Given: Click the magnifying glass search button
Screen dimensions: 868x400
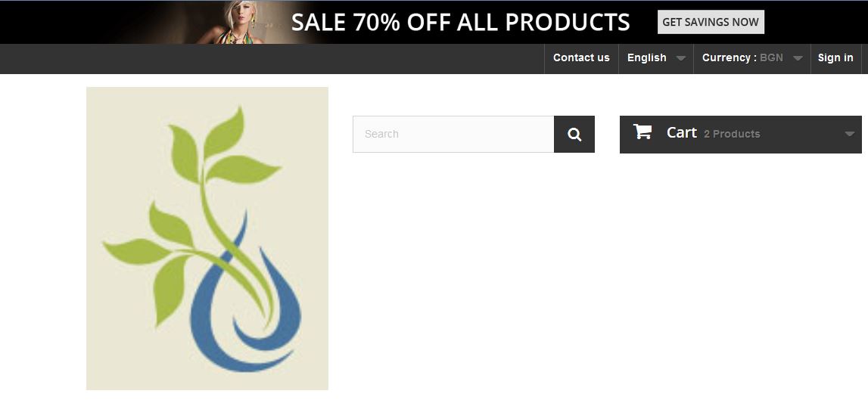Looking at the screenshot, I should (574, 135).
